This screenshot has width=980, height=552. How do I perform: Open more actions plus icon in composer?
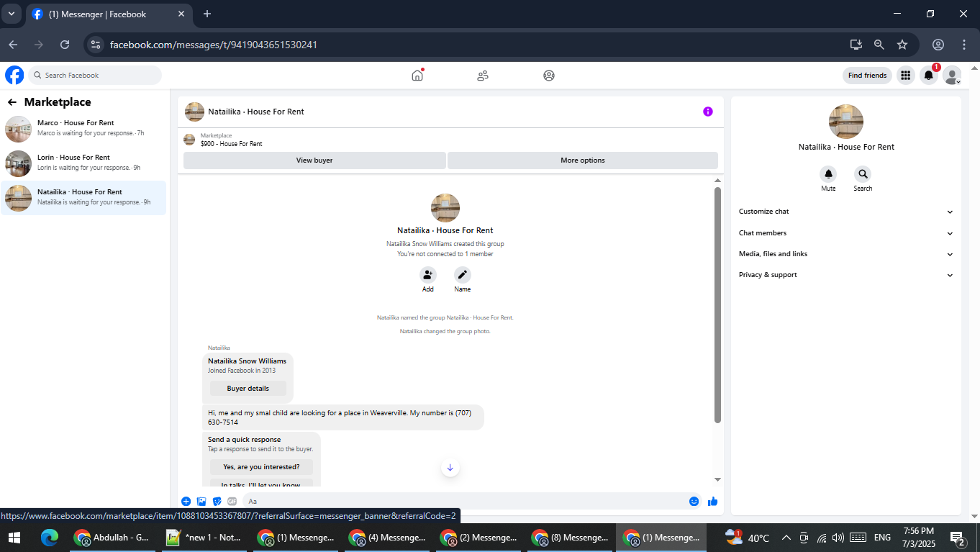point(186,501)
